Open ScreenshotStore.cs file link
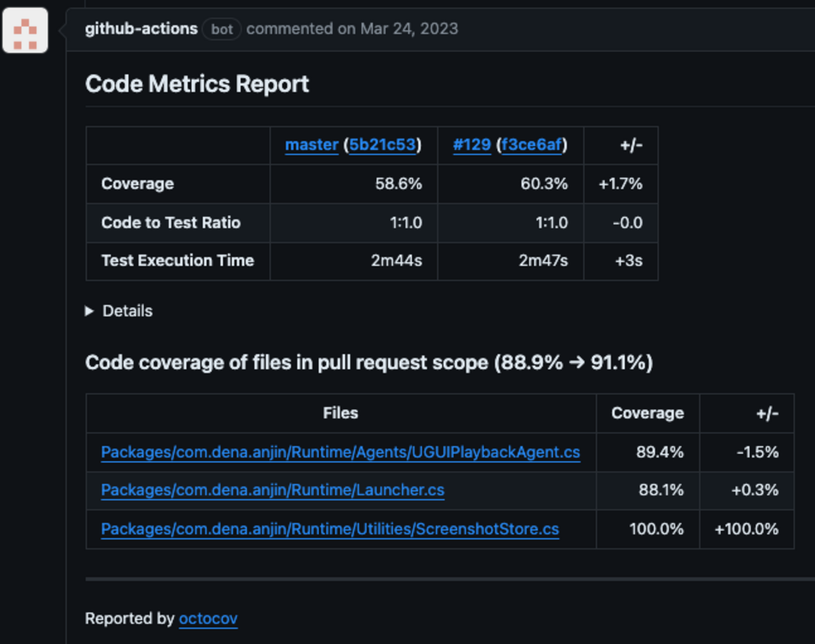Screen dimensions: 815x644 [x=330, y=529]
